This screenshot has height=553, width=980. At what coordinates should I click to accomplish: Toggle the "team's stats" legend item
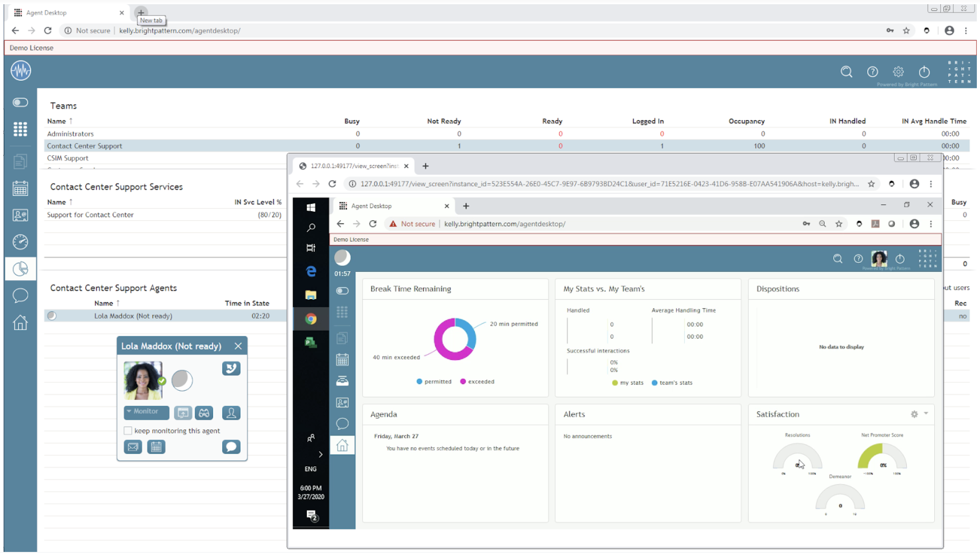pyautogui.click(x=672, y=383)
